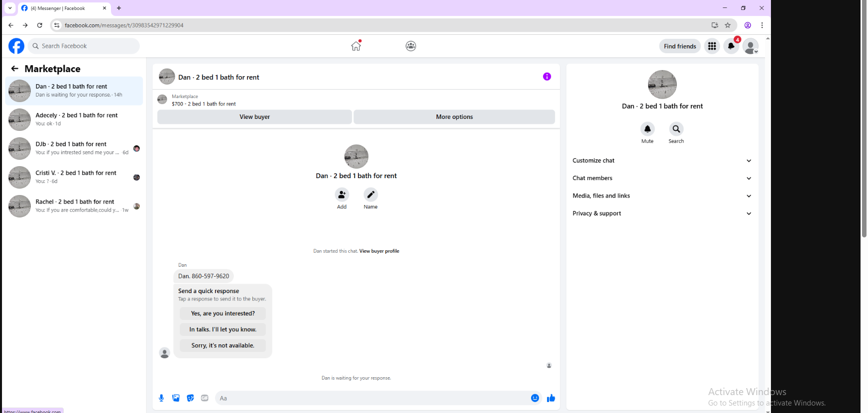The image size is (868, 413).
Task: Choose a sticker icon
Action: (x=190, y=398)
